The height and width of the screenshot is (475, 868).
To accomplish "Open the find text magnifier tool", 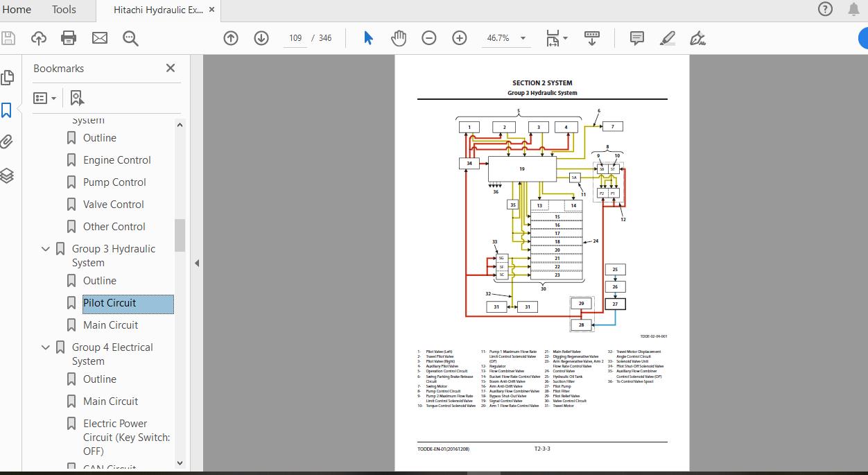I will 130,38.
